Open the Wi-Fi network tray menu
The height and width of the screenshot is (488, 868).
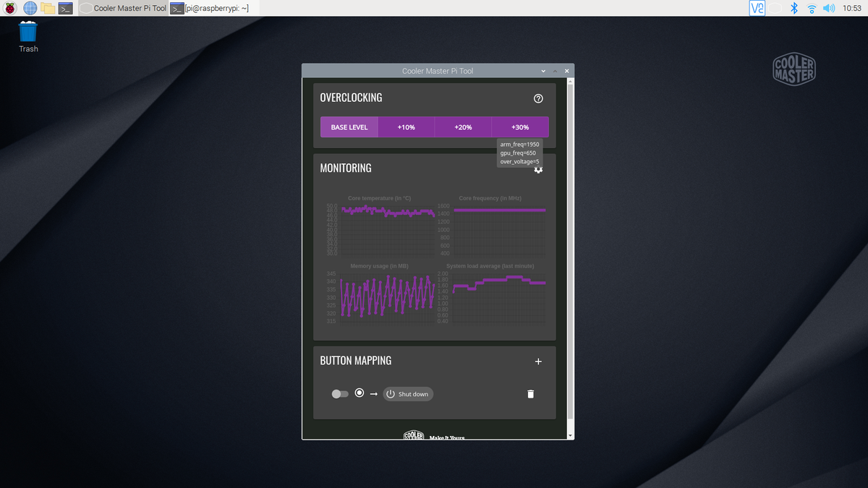tap(812, 8)
